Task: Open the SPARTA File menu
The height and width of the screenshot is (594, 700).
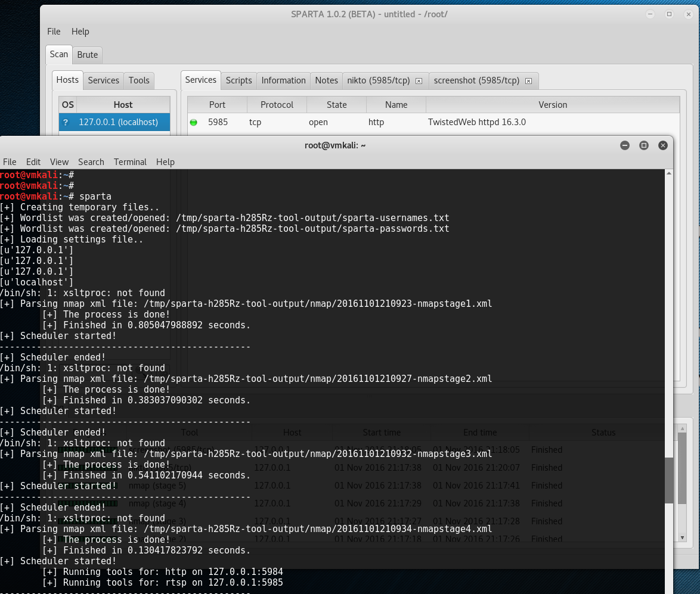Action: pyautogui.click(x=54, y=32)
